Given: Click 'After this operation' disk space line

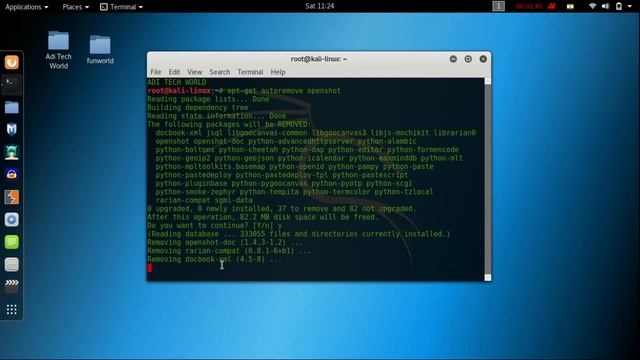Looking at the screenshot, I should coord(263,217).
